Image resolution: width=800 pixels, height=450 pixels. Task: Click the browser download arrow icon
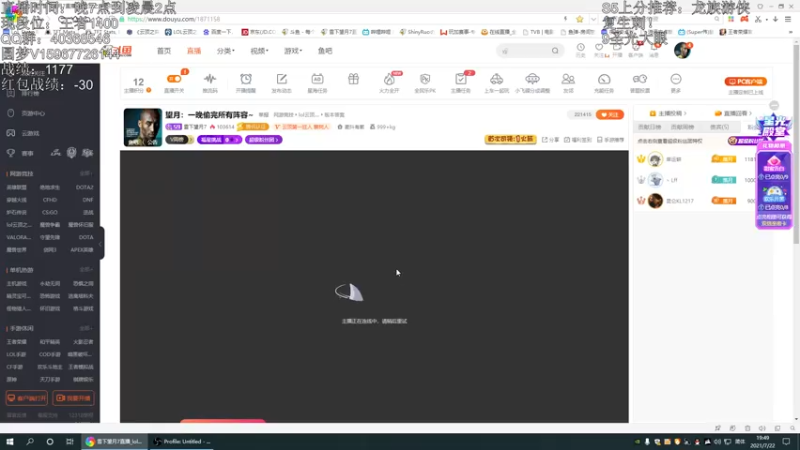tap(776, 19)
